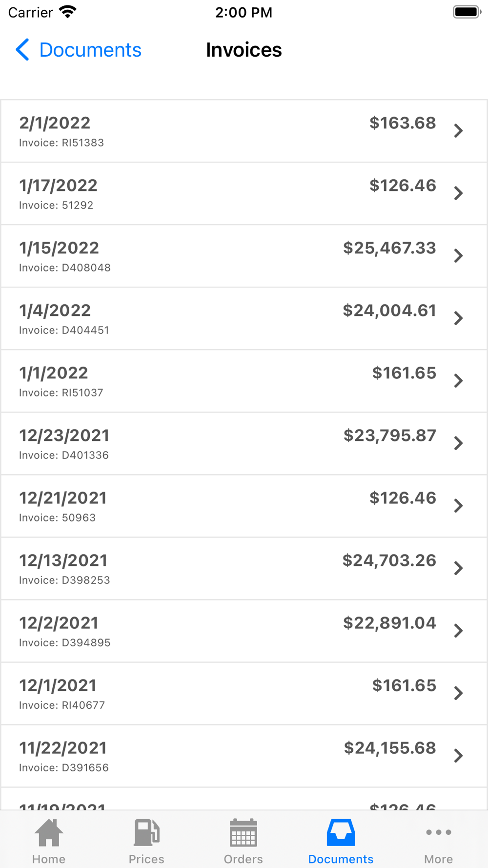This screenshot has height=868, width=488.
Task: Go back to Documents via text link
Action: tap(90, 50)
